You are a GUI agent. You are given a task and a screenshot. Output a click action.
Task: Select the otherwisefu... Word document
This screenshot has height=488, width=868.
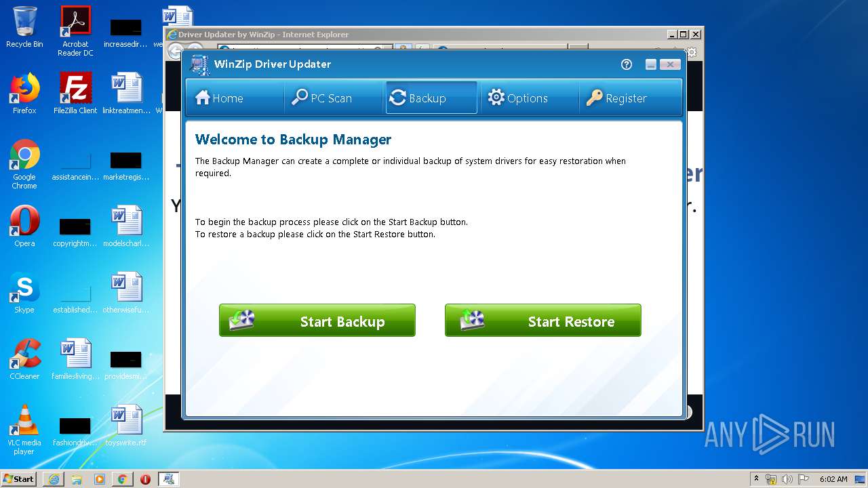pos(127,293)
